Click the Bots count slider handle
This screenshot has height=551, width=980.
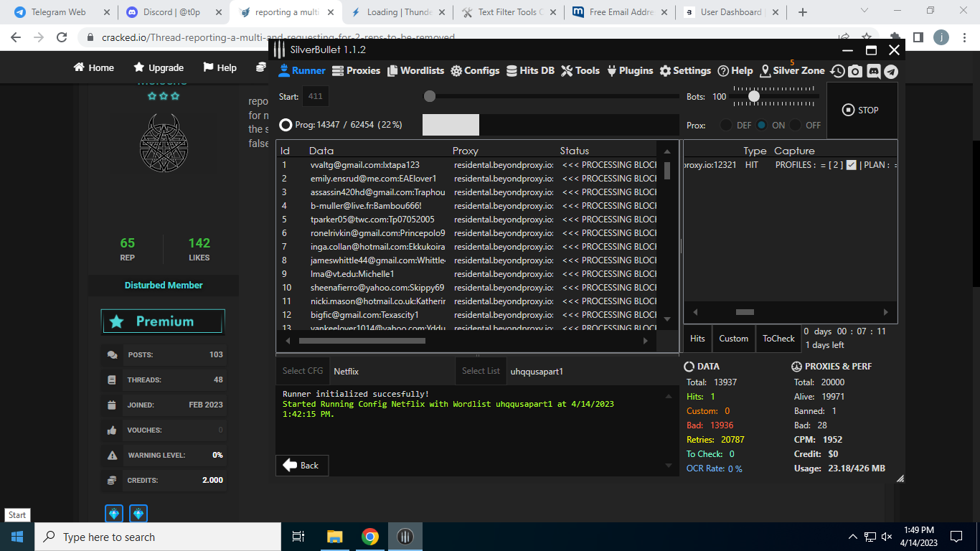(754, 96)
